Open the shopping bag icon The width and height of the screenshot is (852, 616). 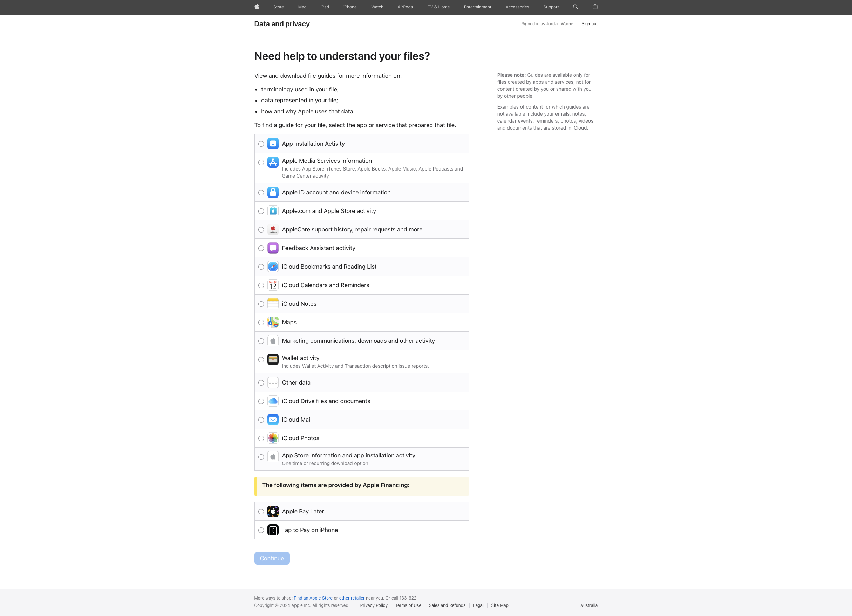pos(595,7)
